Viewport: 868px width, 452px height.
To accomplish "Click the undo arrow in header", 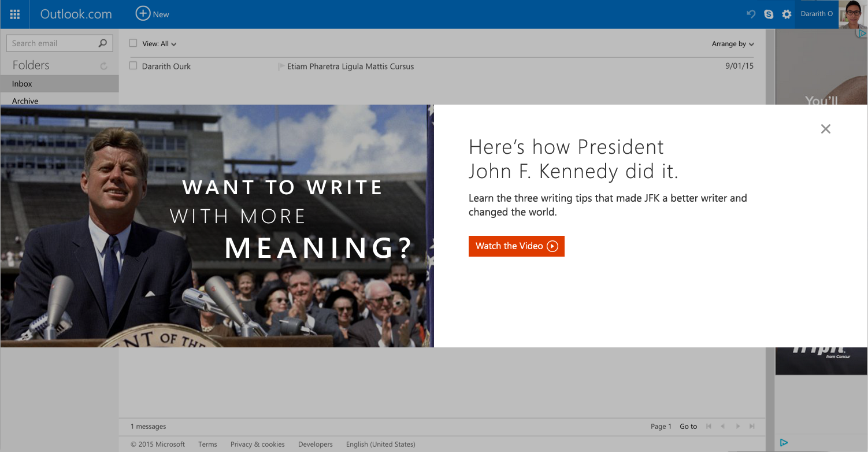I will pos(751,14).
